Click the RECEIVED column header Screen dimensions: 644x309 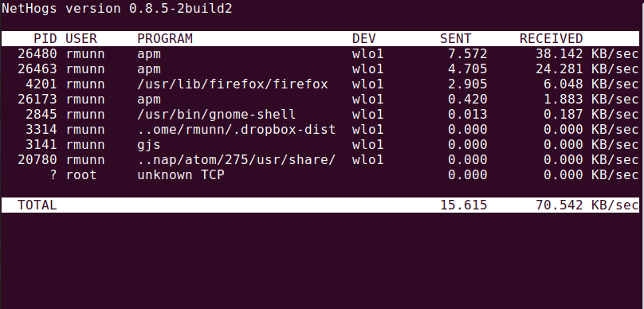tap(552, 38)
